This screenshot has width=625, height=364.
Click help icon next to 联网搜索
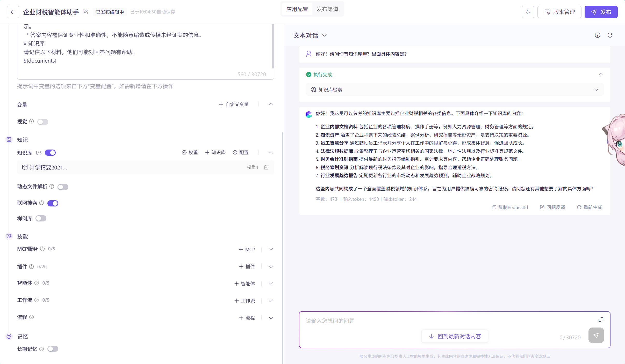(x=41, y=203)
